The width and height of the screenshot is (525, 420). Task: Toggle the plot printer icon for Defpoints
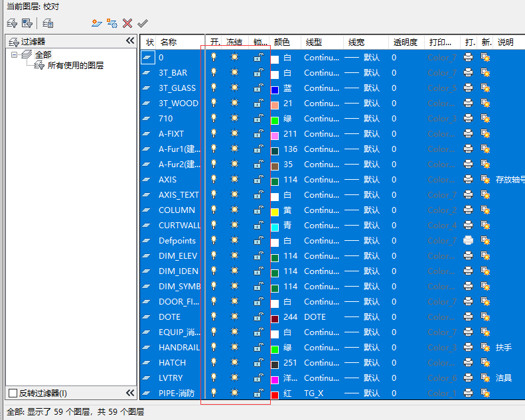468,241
